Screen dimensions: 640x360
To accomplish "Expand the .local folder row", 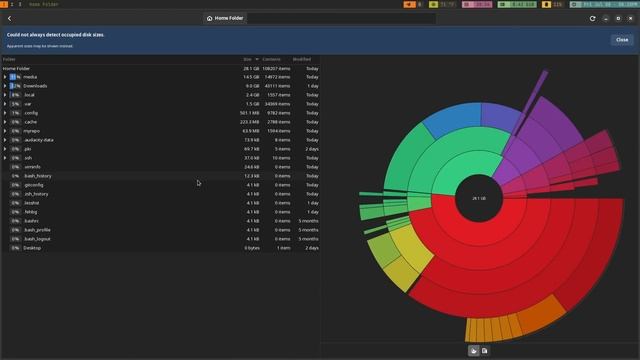I will (5, 95).
